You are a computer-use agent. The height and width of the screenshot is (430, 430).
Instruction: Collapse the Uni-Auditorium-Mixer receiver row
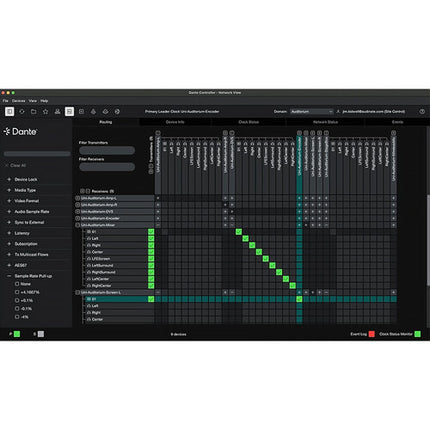point(77,225)
